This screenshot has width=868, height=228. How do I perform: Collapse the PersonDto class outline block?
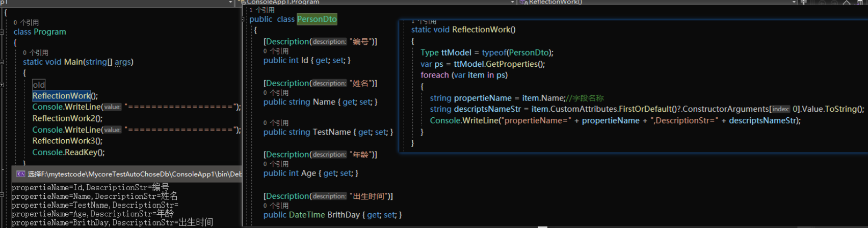click(243, 19)
